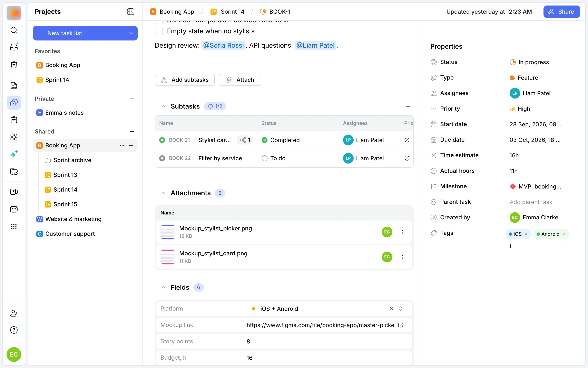
Task: Clear the Platform field value
Action: coord(392,309)
